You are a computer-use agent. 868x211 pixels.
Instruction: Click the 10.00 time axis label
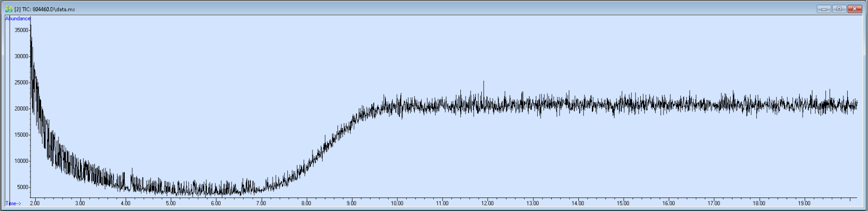point(397,204)
